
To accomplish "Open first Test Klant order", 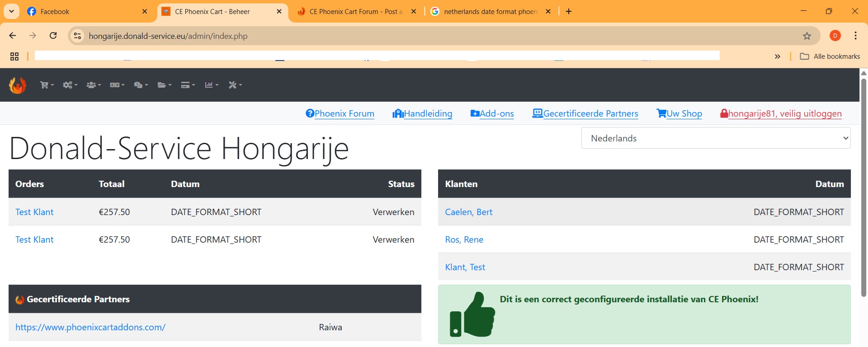I will pos(34,212).
